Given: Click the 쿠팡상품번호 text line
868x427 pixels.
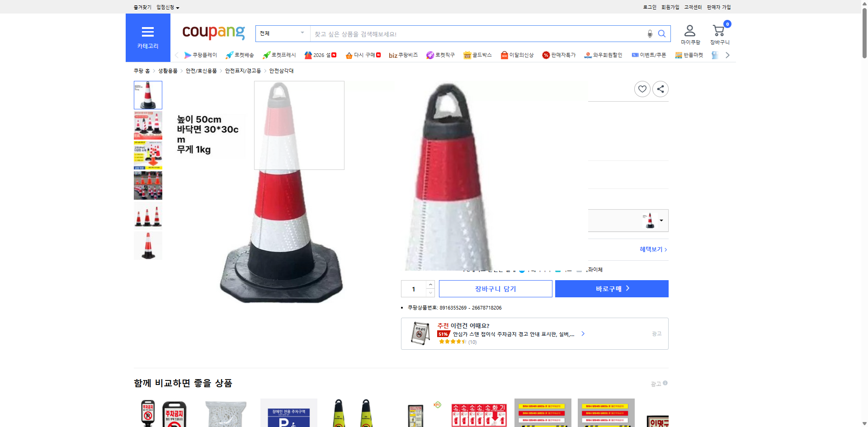Looking at the screenshot, I should tap(454, 308).
